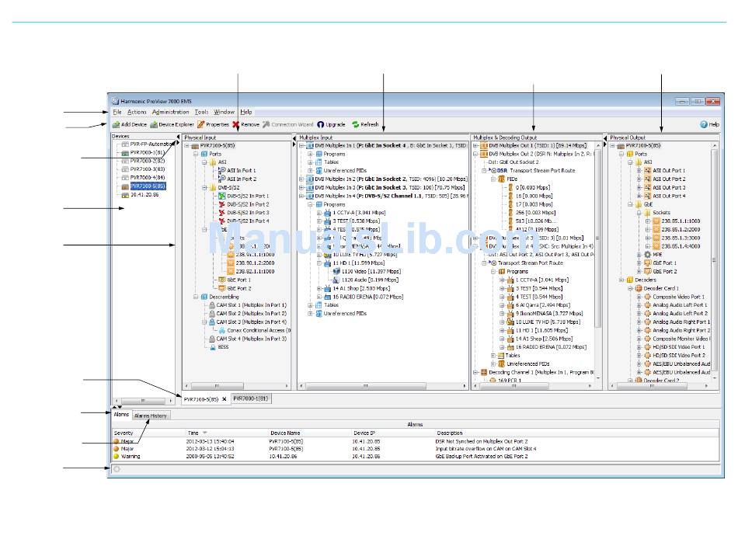Open Help via the toolbar question-mark icon
Image resolution: width=738 pixels, height=560 pixels.
[x=704, y=125]
